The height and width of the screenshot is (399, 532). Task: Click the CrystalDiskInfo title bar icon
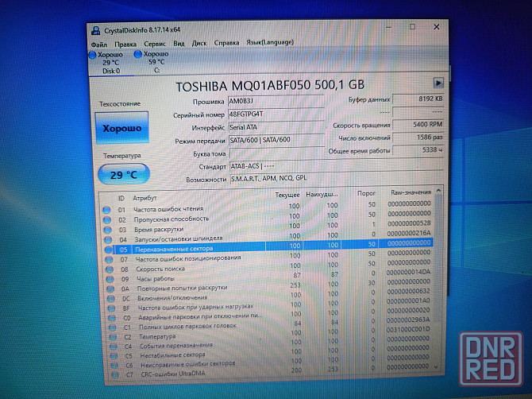95,30
